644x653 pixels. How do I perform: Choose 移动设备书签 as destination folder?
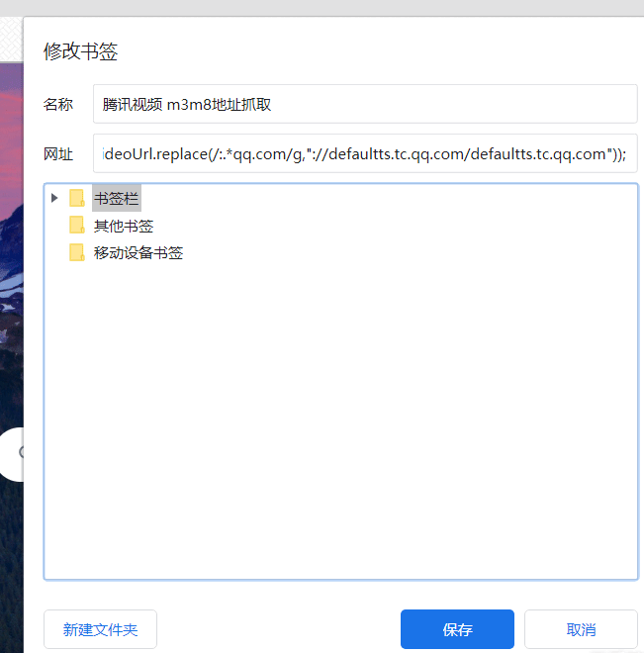(138, 252)
